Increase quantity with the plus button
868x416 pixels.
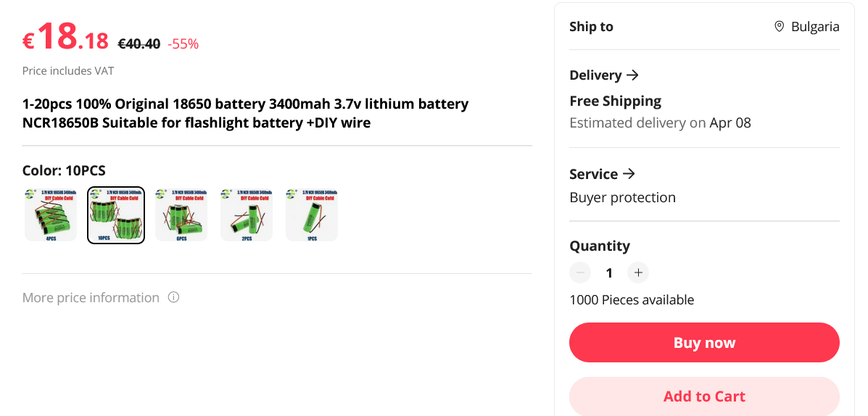coord(638,273)
